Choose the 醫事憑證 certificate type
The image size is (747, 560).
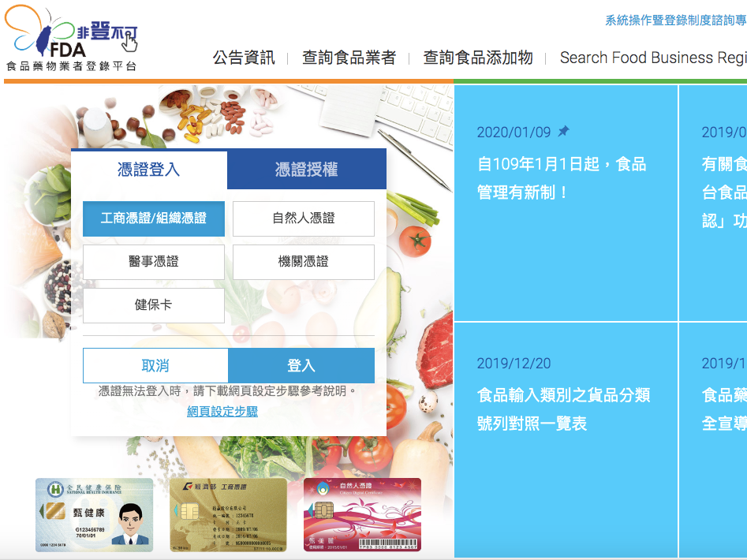point(154,262)
